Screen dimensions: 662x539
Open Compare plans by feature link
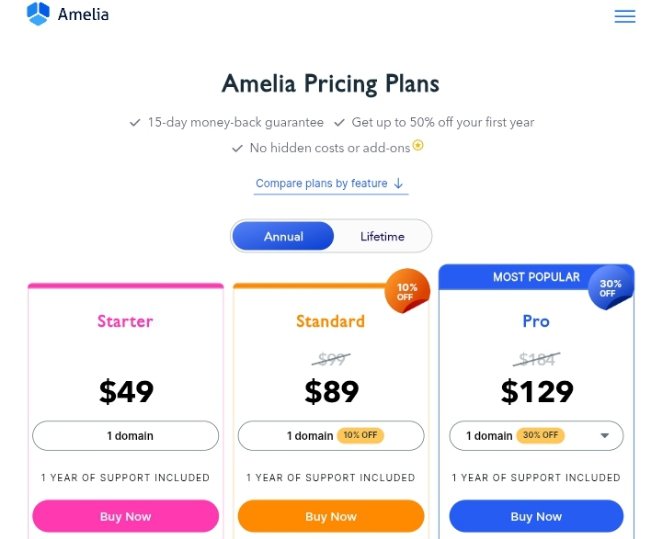[322, 183]
